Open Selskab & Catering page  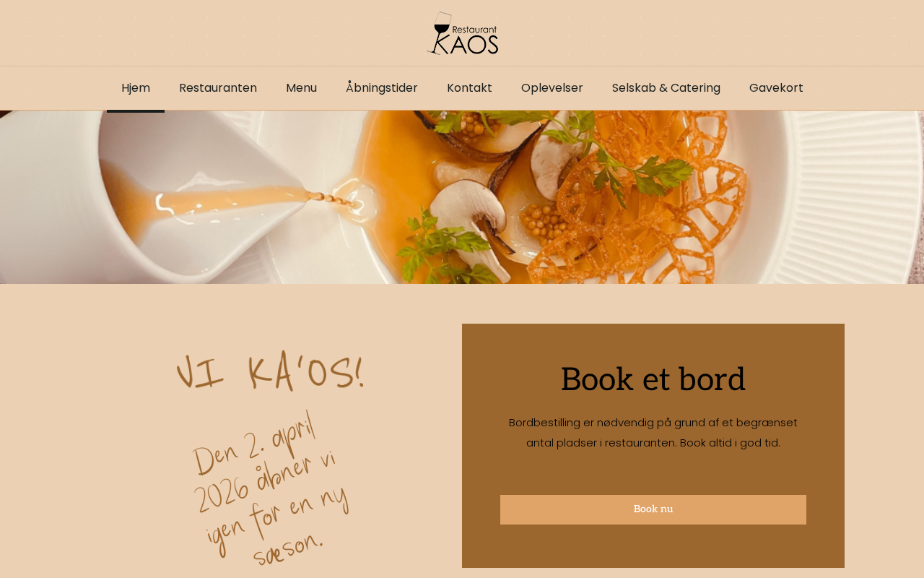[666, 88]
